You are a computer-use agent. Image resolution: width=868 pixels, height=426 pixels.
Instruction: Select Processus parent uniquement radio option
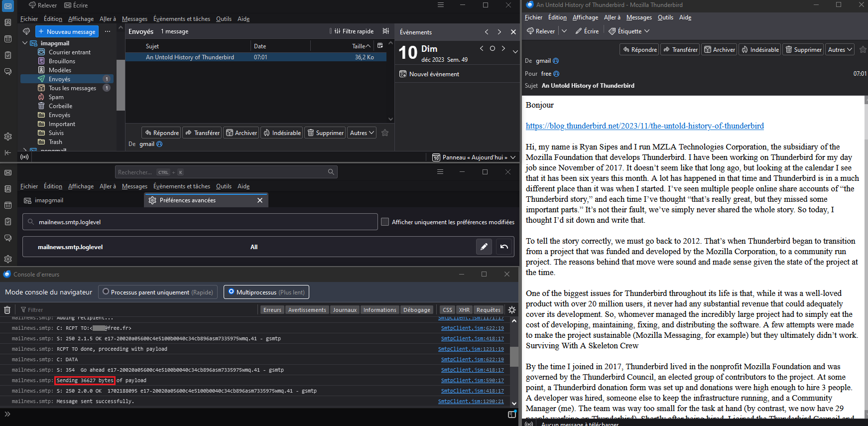[x=106, y=292]
